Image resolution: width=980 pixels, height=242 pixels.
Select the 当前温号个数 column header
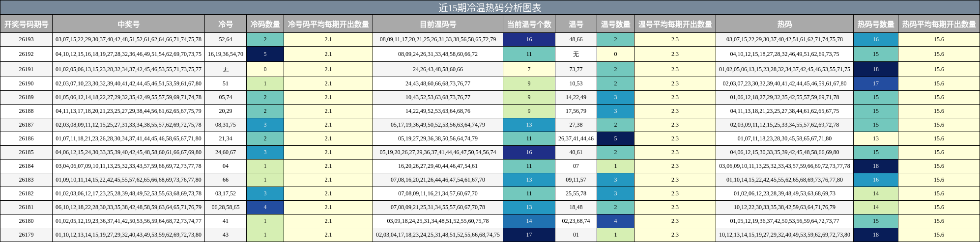pyautogui.click(x=529, y=24)
